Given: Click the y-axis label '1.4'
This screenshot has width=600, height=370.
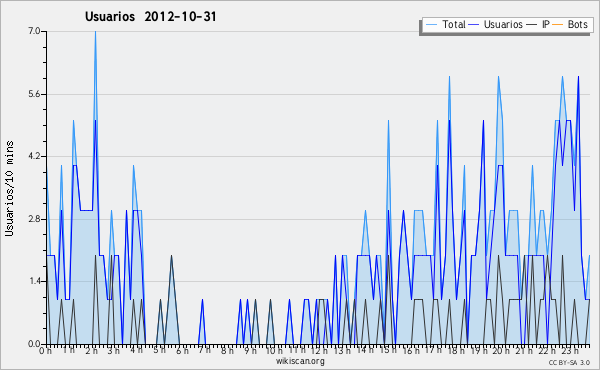Looking at the screenshot, I should [x=34, y=282].
